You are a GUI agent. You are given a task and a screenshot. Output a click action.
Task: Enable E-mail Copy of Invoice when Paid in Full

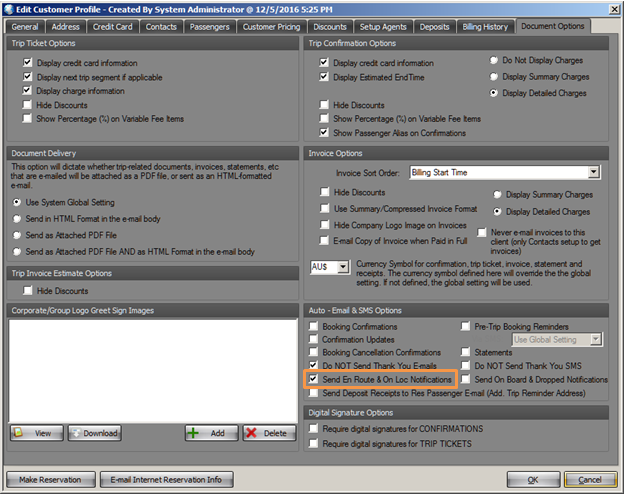pyautogui.click(x=325, y=241)
